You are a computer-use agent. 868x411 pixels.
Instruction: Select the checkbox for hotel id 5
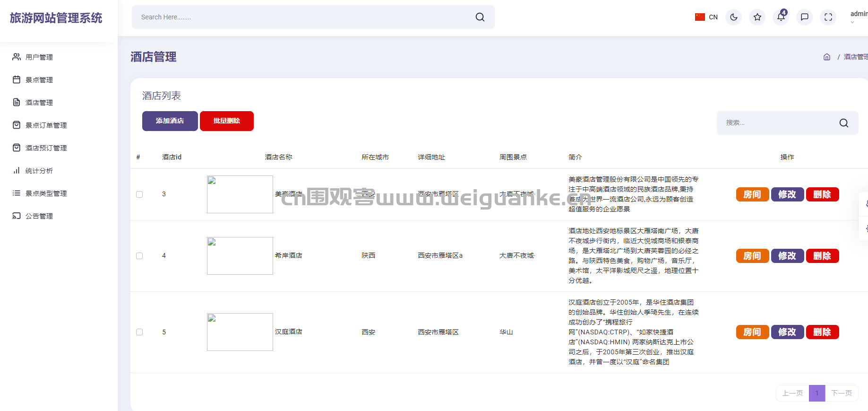(x=139, y=332)
